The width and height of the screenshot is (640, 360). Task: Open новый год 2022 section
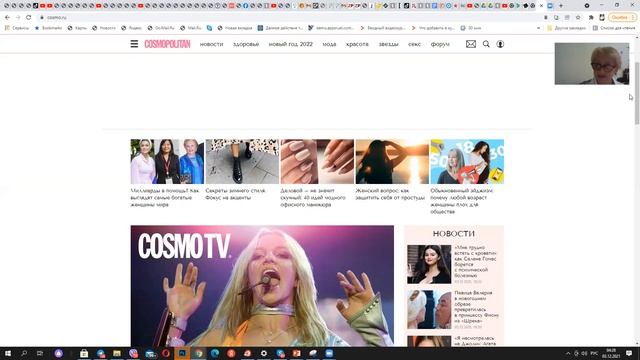click(291, 44)
